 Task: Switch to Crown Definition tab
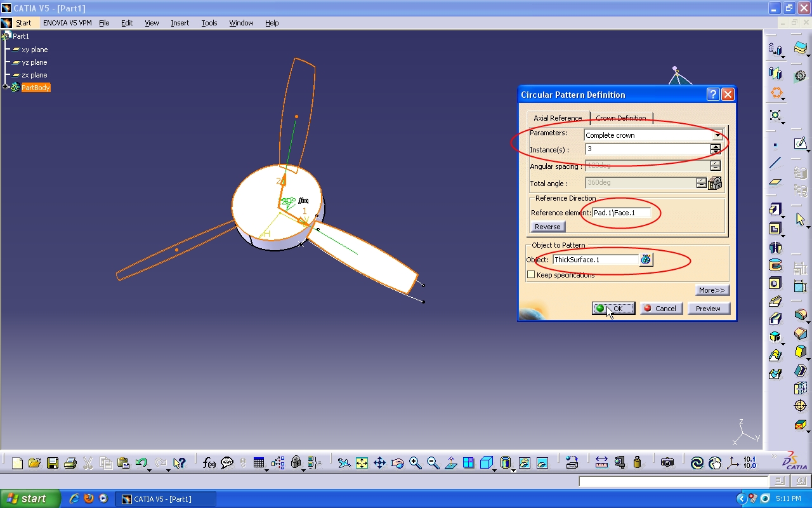(620, 118)
